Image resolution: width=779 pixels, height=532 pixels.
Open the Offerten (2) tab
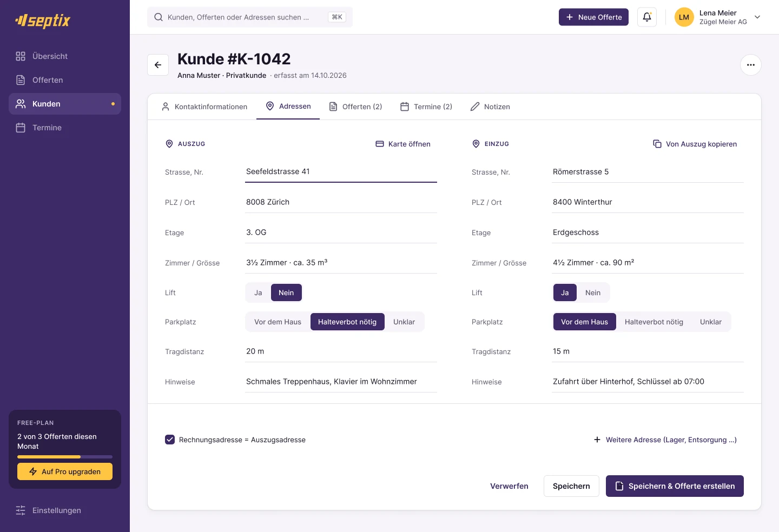pos(356,107)
